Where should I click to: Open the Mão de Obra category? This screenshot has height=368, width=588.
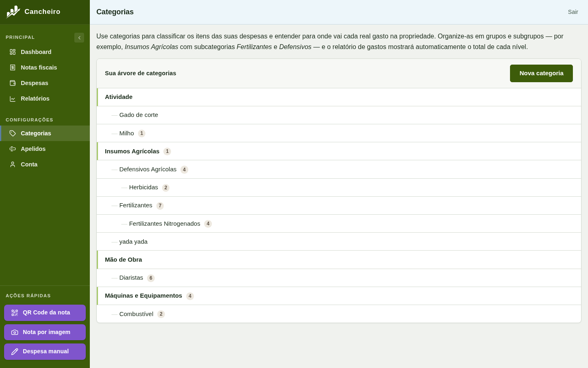[339, 260]
